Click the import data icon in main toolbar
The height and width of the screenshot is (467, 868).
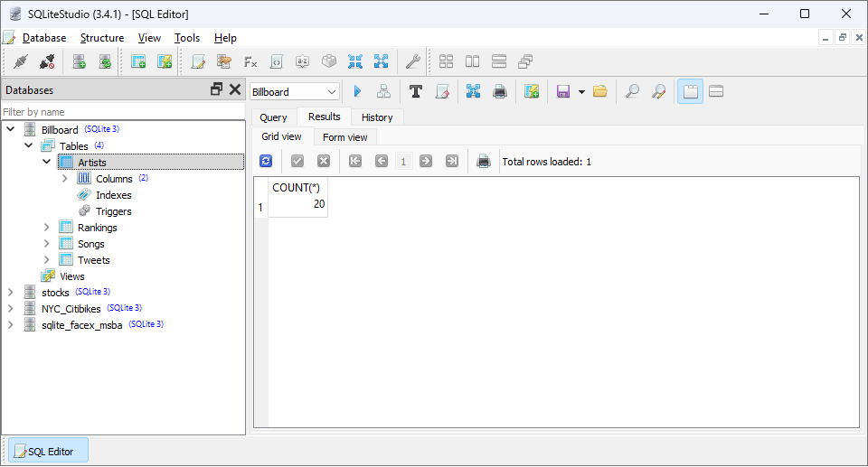tap(354, 61)
